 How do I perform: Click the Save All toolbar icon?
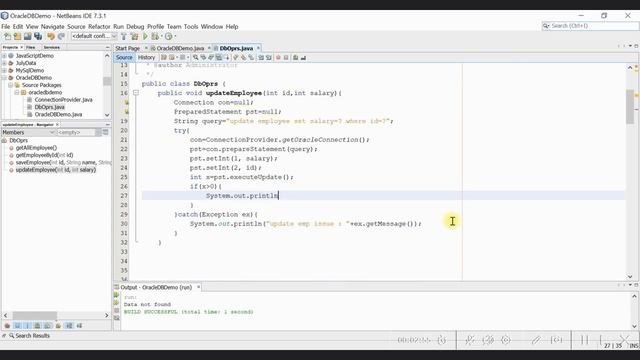pos(38,36)
